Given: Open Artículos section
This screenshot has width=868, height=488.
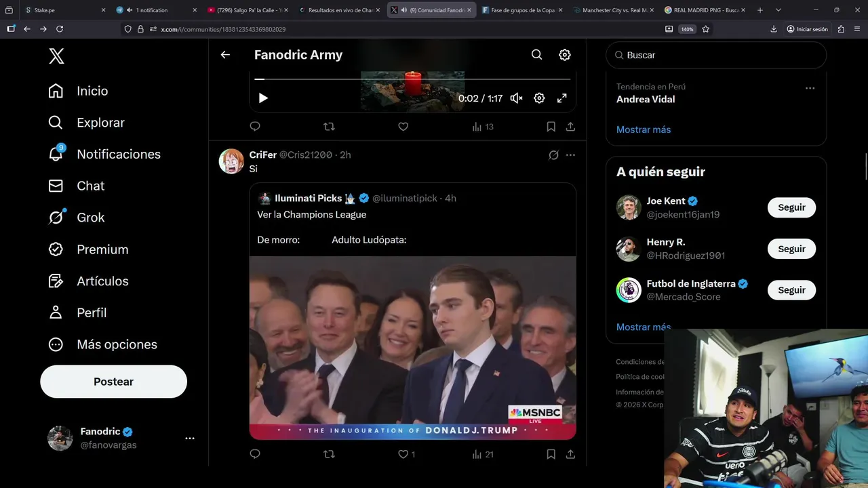Looking at the screenshot, I should (x=88, y=281).
